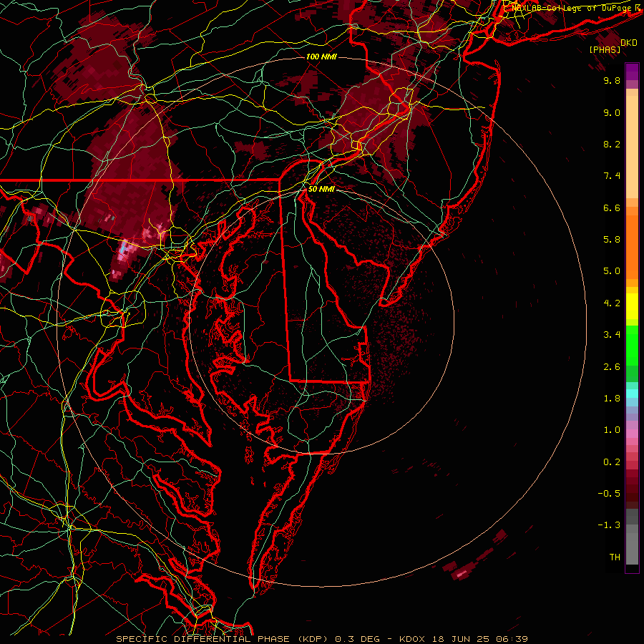Screen dimensions: 644x644
Task: Click the bright cyan-pink KDP core west of the radar
Action: point(123,250)
